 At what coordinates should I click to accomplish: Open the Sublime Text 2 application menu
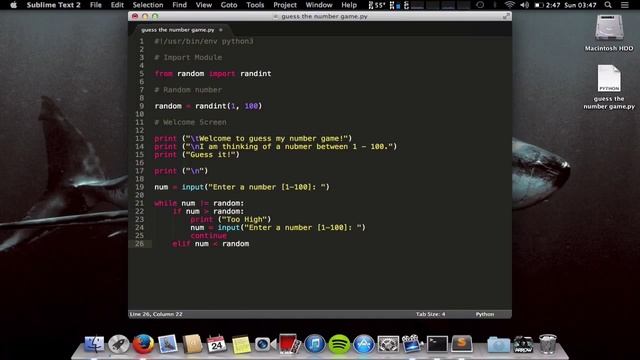click(x=53, y=5)
